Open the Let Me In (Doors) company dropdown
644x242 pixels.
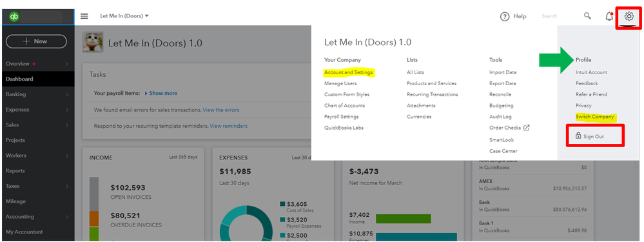tap(124, 16)
